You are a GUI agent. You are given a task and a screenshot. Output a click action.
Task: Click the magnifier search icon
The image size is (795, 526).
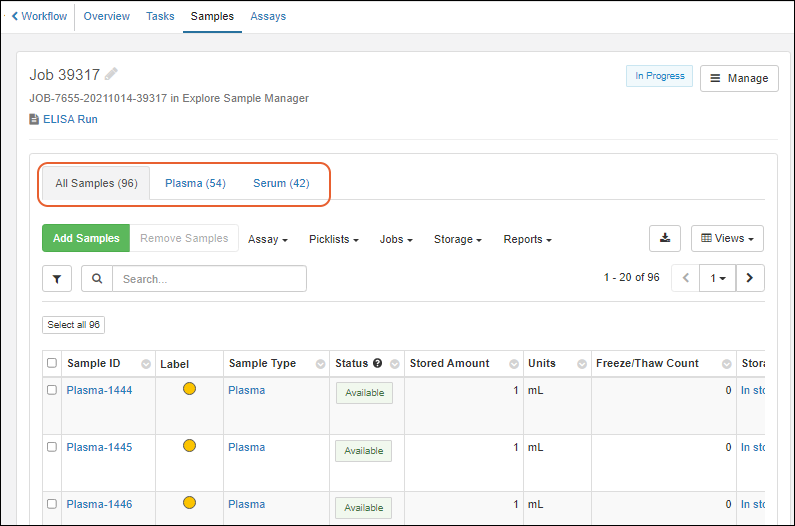(x=97, y=279)
